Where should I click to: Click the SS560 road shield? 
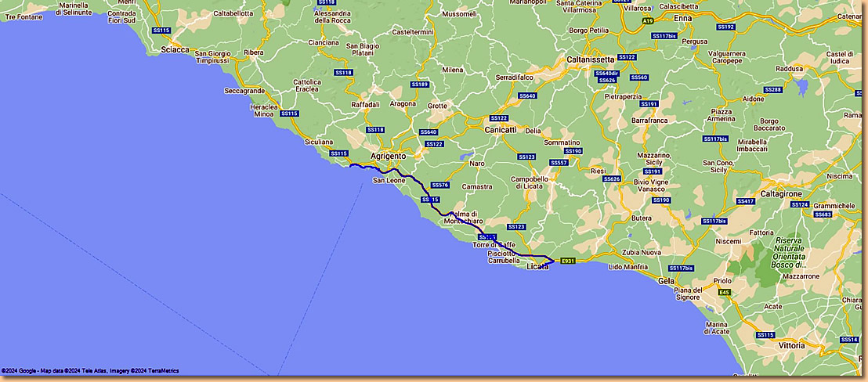point(638,77)
